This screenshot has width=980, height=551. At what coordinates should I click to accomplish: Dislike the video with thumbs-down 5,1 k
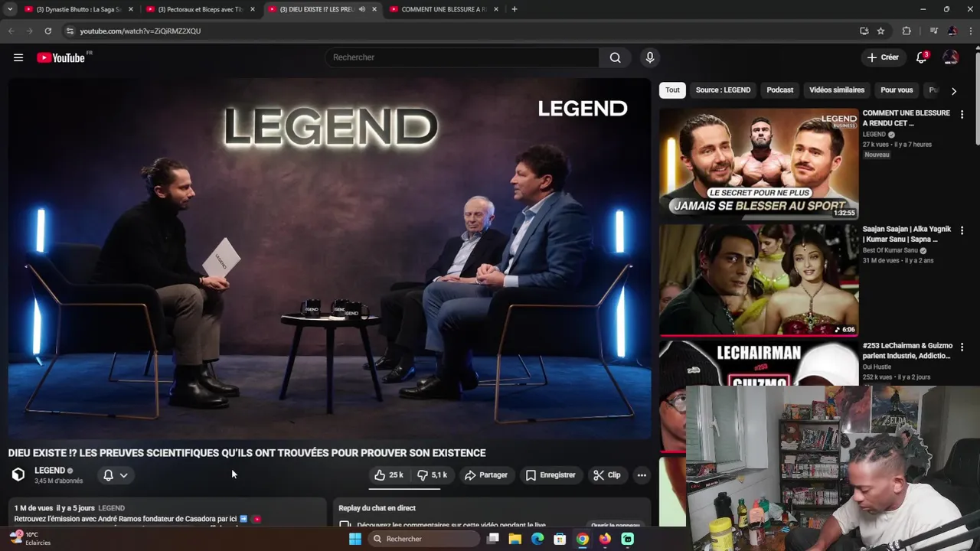coord(433,475)
